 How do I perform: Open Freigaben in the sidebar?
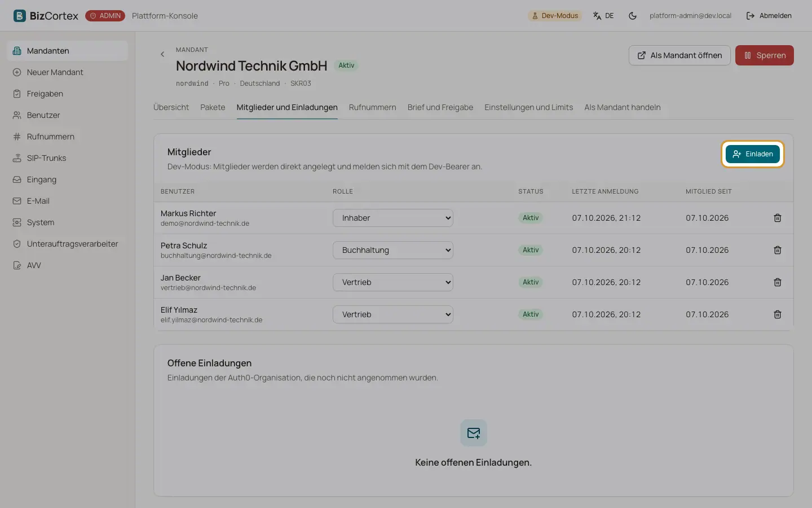pos(68,94)
